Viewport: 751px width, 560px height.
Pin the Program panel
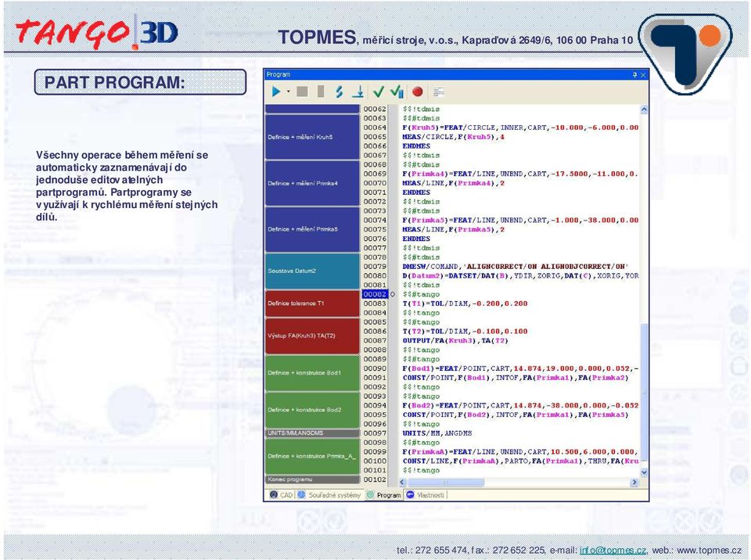coord(635,75)
